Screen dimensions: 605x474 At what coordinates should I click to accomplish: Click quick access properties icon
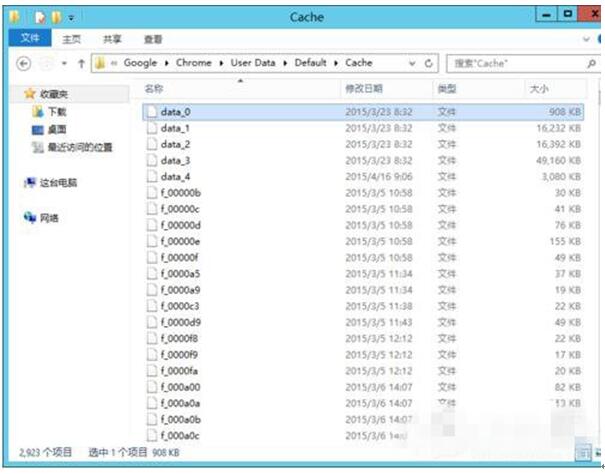40,17
